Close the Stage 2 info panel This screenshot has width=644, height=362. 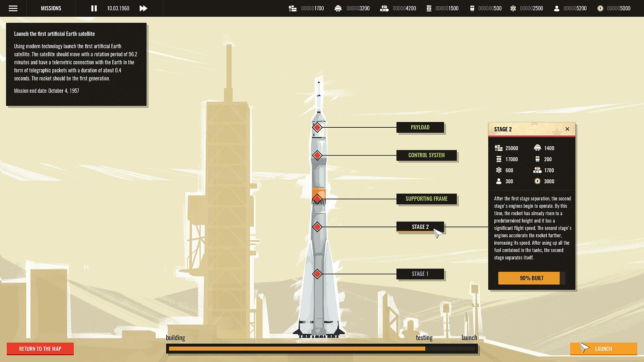tap(567, 129)
